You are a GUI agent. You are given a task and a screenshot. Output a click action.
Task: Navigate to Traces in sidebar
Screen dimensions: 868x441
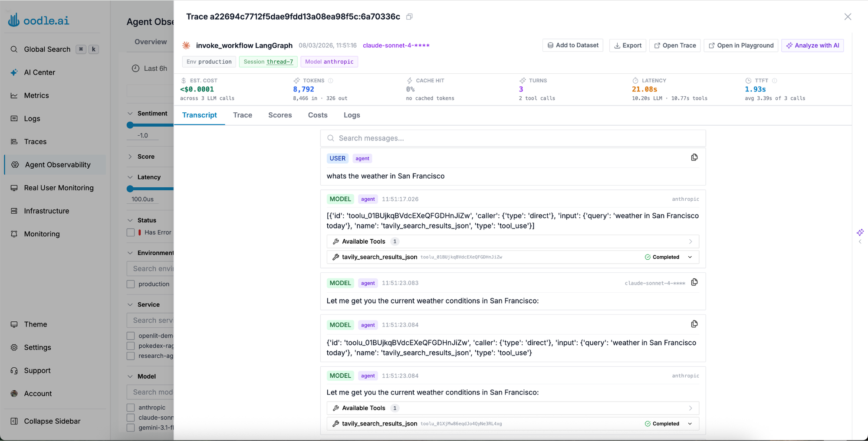[x=35, y=141]
